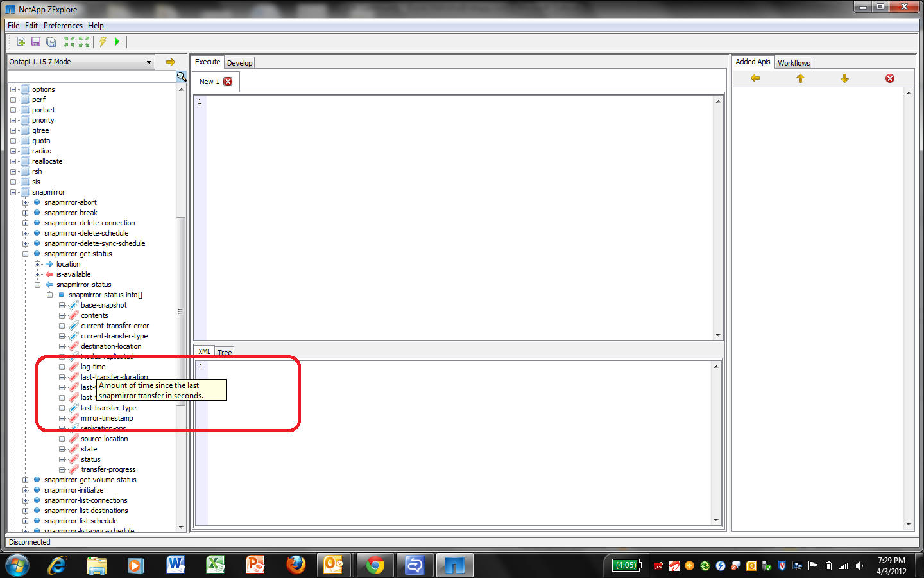Click the red arrow icon beside is-available
The image size is (924, 578).
49,274
